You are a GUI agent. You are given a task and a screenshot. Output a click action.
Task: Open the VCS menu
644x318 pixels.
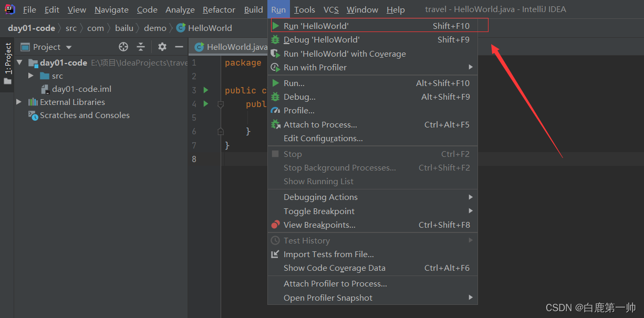[x=331, y=9]
